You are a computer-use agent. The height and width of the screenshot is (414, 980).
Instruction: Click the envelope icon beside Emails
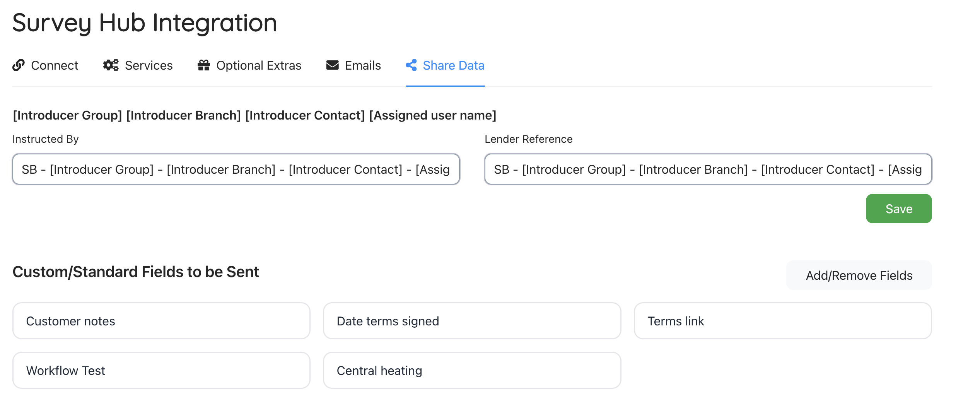coord(332,65)
